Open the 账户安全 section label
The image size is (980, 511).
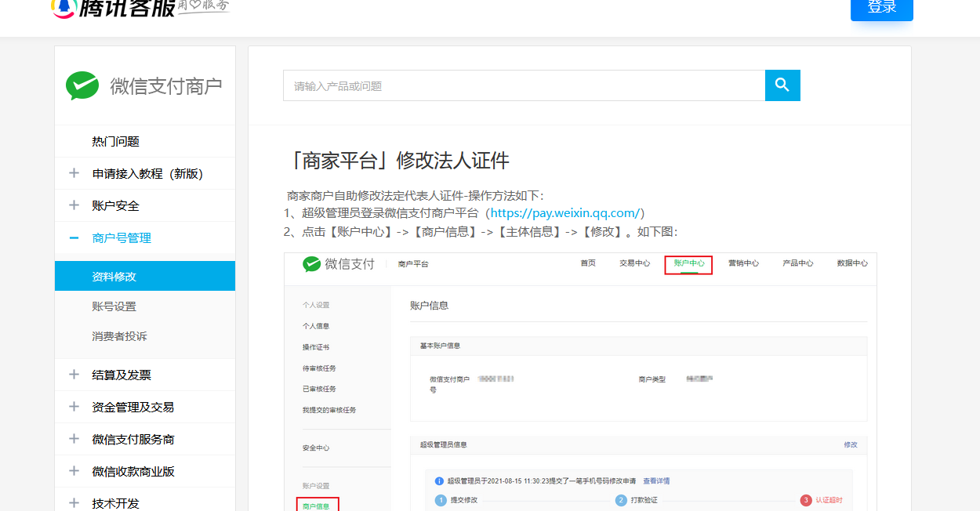coord(115,206)
